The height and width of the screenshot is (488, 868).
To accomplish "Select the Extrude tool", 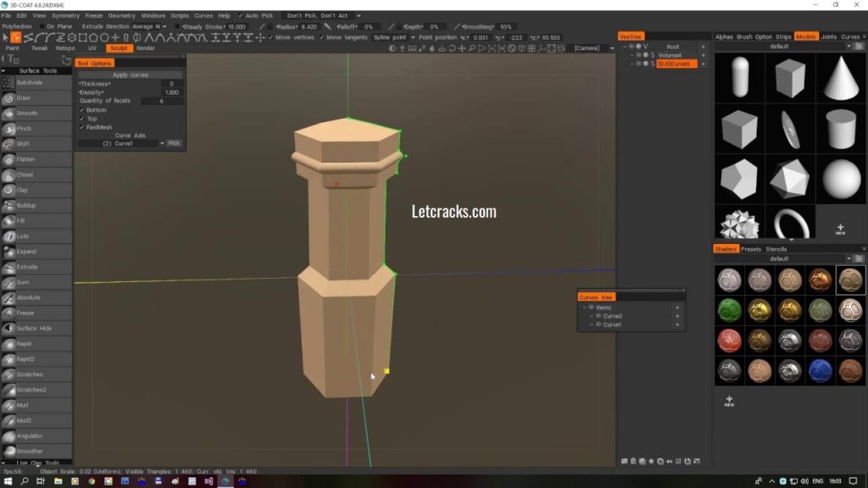I will pyautogui.click(x=36, y=267).
